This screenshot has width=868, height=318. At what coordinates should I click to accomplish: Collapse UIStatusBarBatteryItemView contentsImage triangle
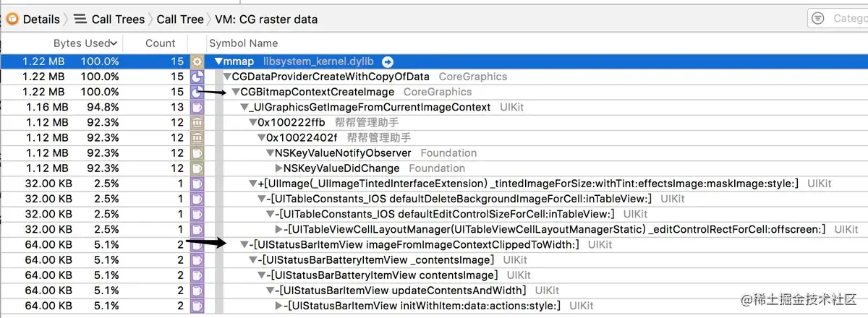pyautogui.click(x=262, y=275)
